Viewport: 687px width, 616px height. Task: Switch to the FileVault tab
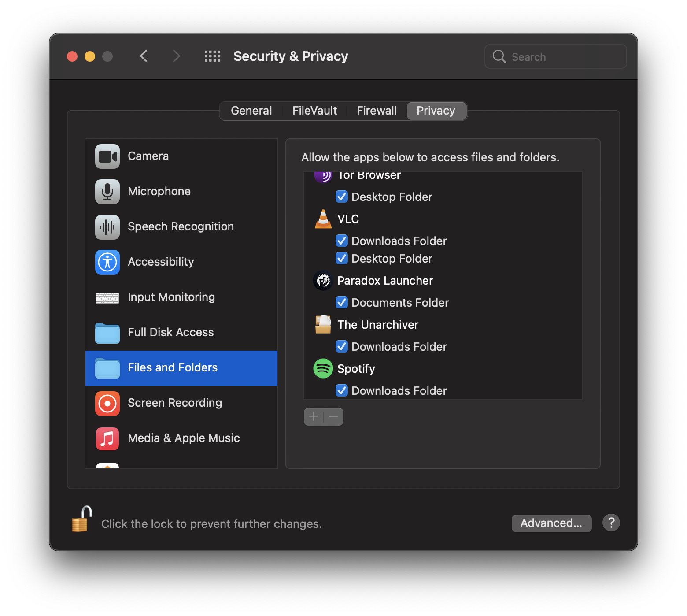(x=314, y=111)
